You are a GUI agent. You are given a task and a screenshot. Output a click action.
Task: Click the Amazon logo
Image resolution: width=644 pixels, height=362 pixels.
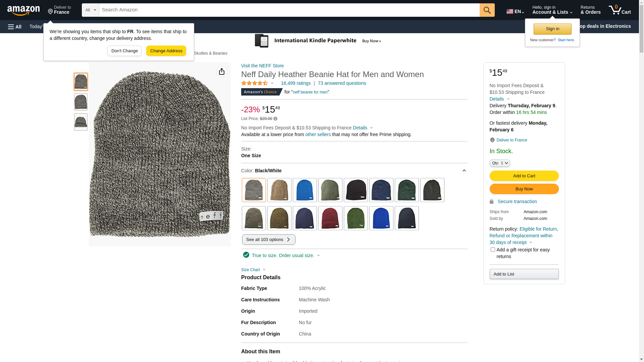coord(23,10)
